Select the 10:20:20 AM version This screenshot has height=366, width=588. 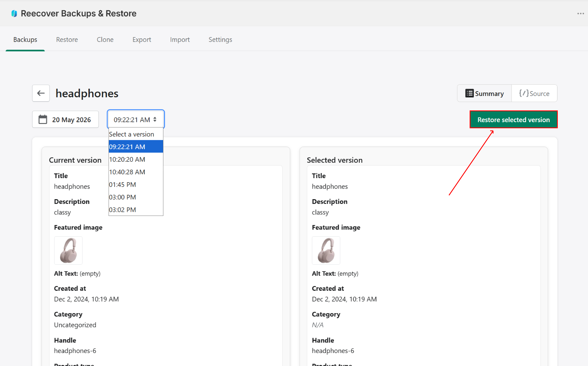(136, 159)
